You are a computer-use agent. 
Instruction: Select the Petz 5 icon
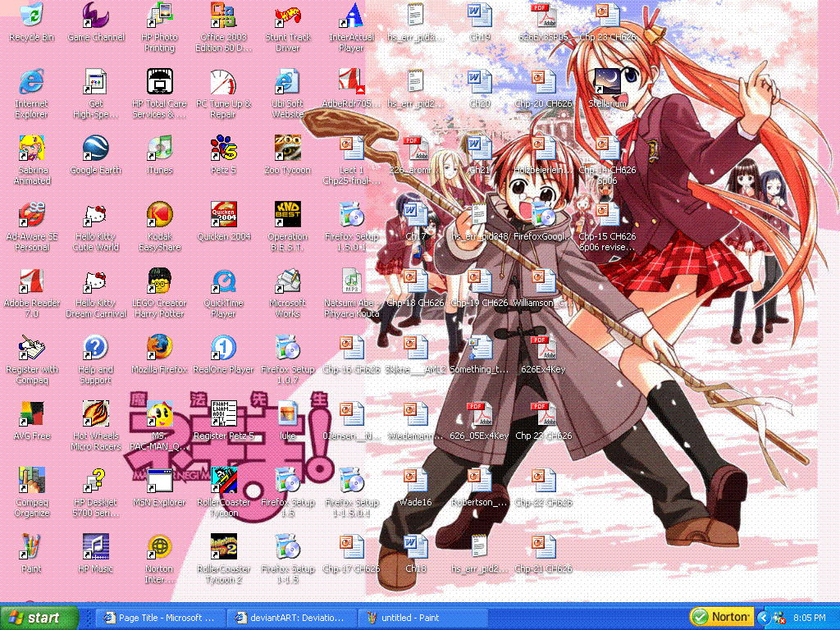[x=223, y=148]
